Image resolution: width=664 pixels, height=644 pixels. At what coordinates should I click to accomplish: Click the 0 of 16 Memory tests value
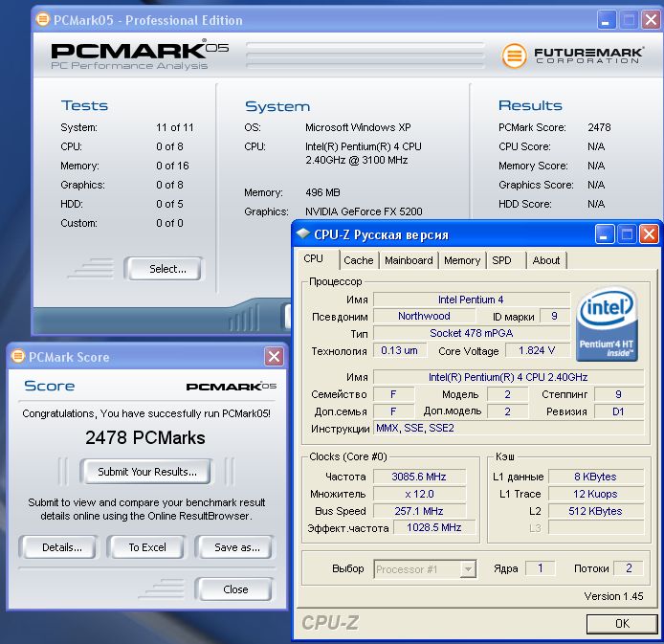click(x=172, y=166)
